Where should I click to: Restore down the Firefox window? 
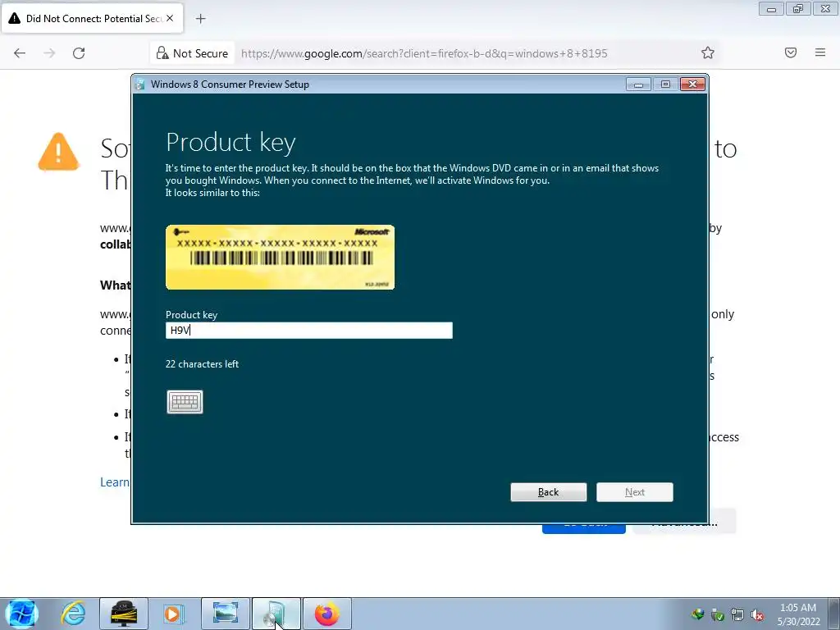coord(798,8)
